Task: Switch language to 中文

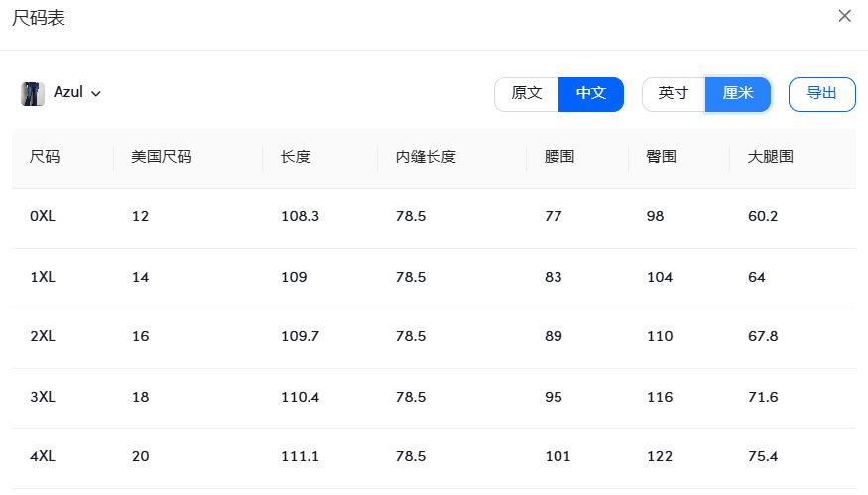Action: 591,93
